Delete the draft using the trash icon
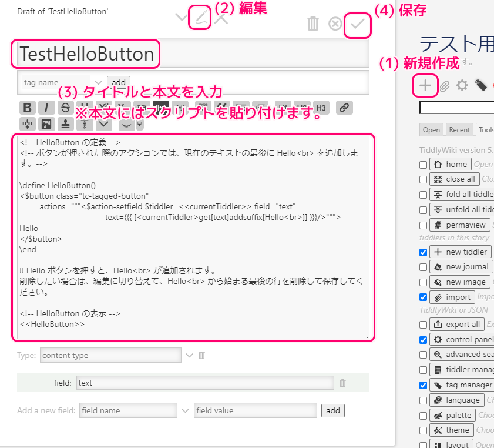Image resolution: width=494 pixels, height=448 pixels. [x=313, y=24]
